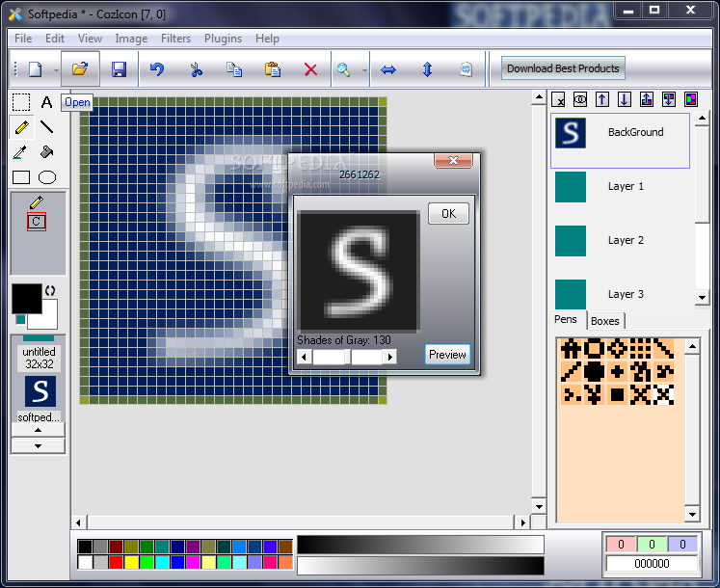Viewport: 720px width, 588px height.
Task: Click the Flatten layers down icon
Action: click(x=669, y=99)
